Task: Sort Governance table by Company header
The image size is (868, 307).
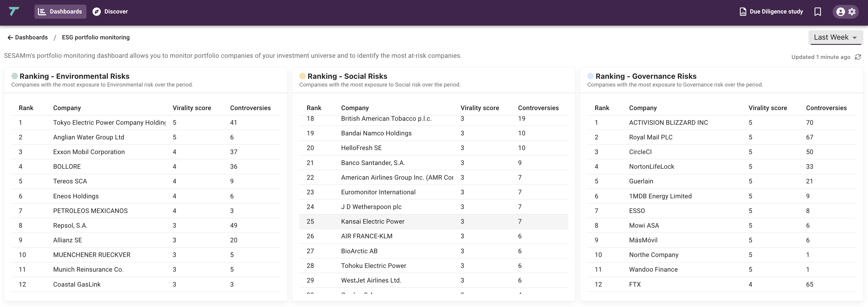Action: point(643,108)
